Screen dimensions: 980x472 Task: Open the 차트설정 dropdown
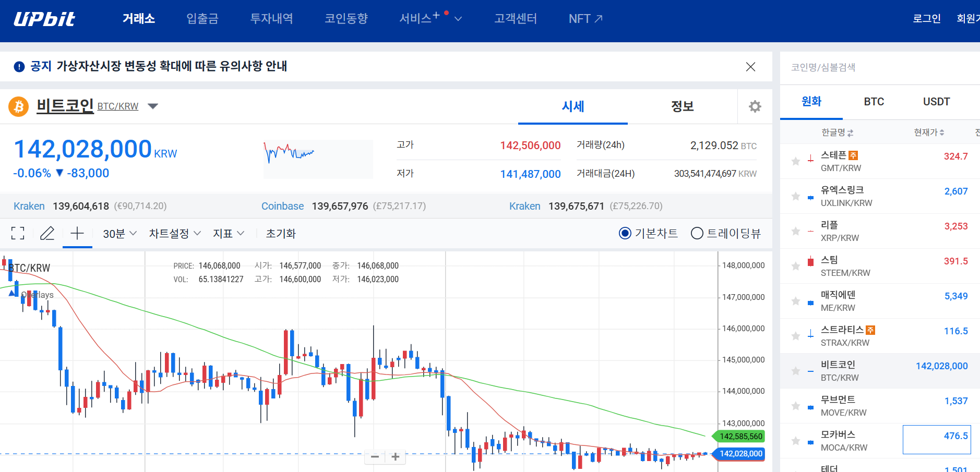tap(175, 234)
